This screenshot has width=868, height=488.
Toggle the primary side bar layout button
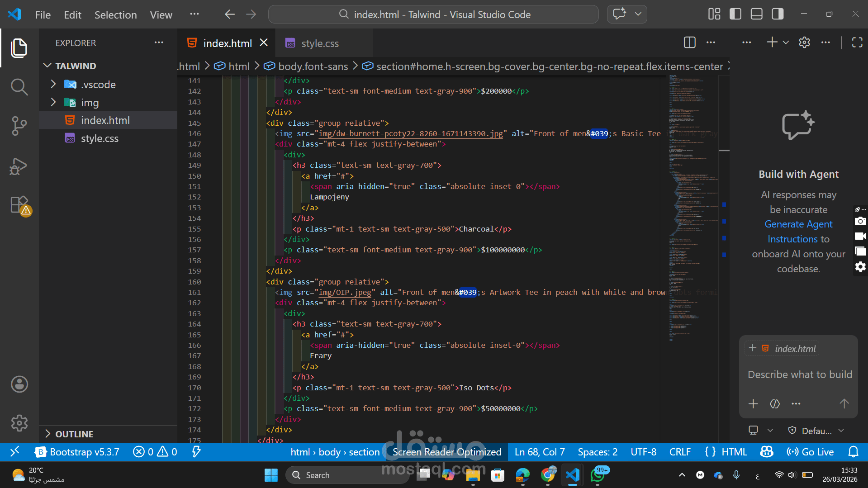click(735, 14)
